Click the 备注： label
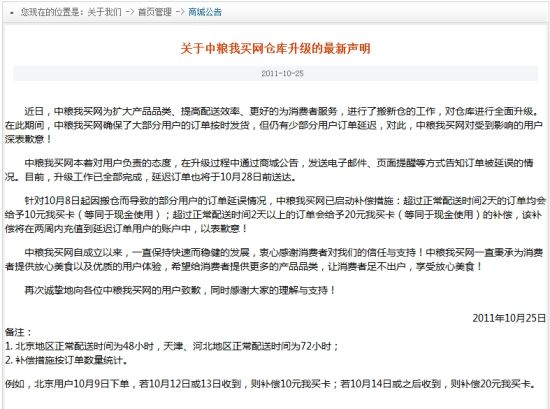The image size is (550, 409). coord(18,332)
